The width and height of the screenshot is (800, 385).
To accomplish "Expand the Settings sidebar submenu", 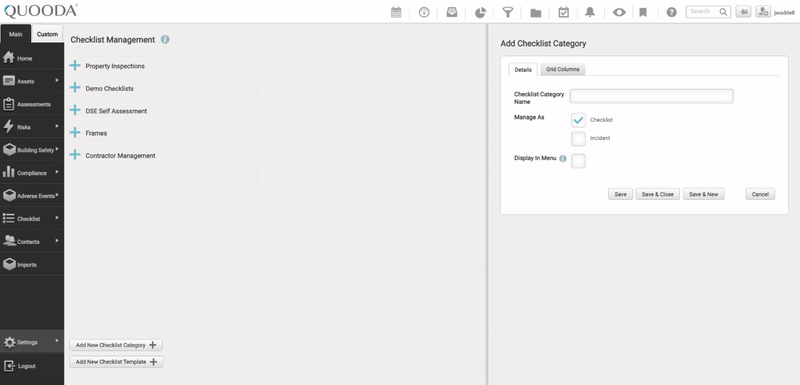I will point(57,341).
